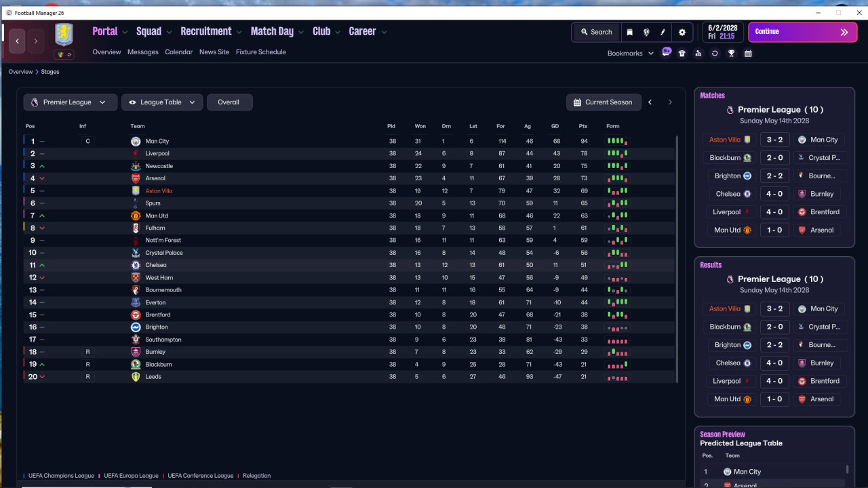Open the globe world icon in top toolbar
This screenshot has width=868, height=488.
646,32
